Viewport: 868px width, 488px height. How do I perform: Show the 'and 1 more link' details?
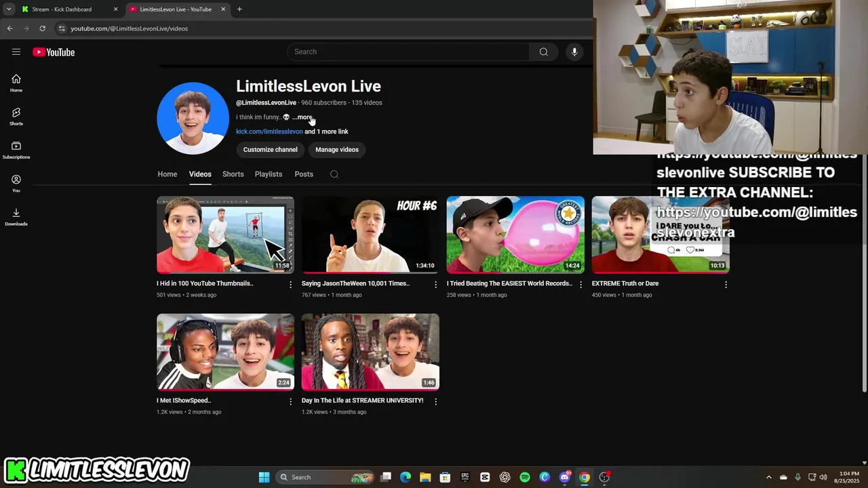pyautogui.click(x=326, y=131)
